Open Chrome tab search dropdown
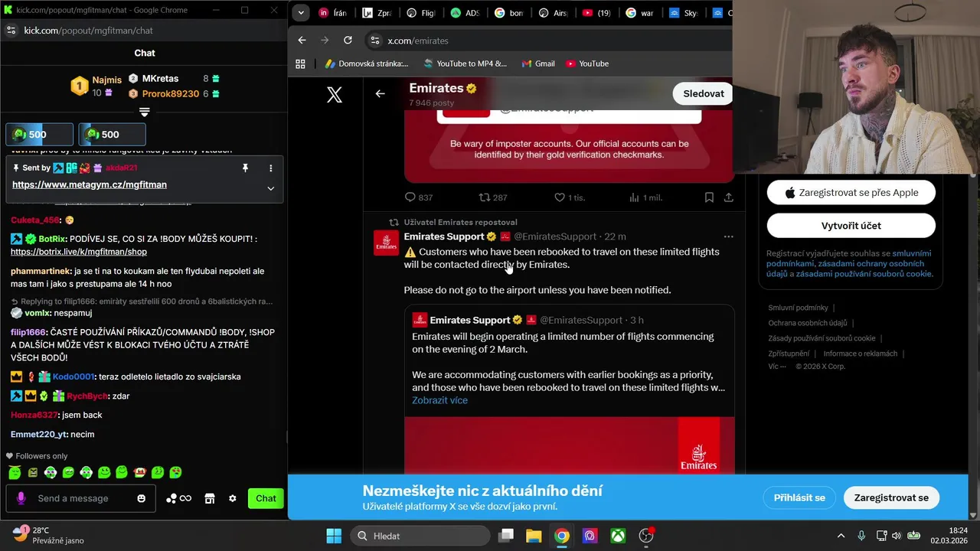980x551 pixels. tap(301, 13)
